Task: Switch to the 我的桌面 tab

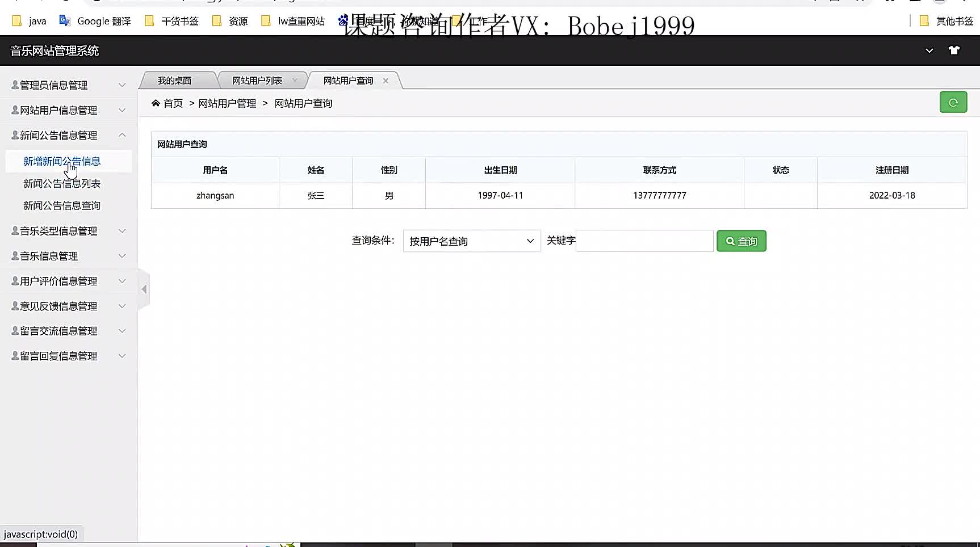Action: pos(174,81)
